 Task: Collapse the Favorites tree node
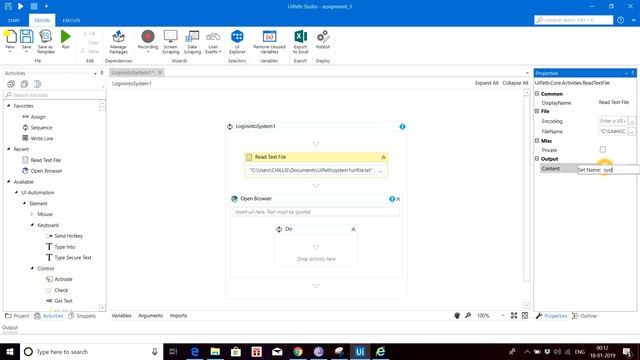pos(9,106)
